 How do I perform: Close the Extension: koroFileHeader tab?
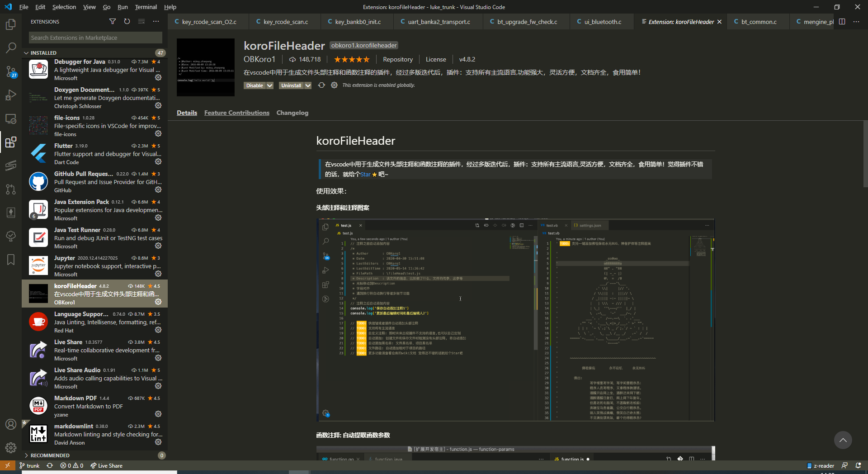(x=719, y=22)
